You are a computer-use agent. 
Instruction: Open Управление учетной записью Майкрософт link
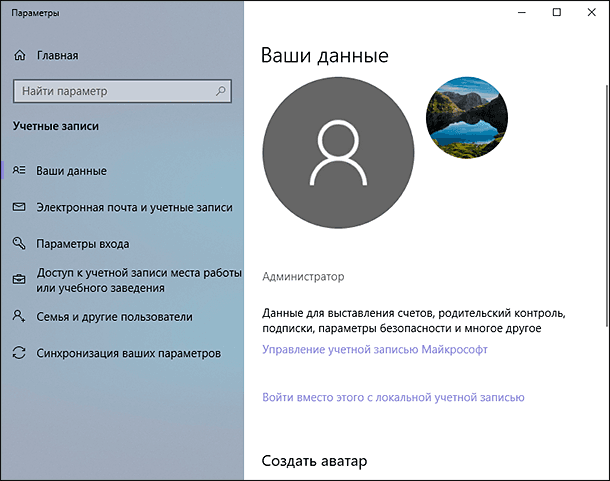pos(375,349)
